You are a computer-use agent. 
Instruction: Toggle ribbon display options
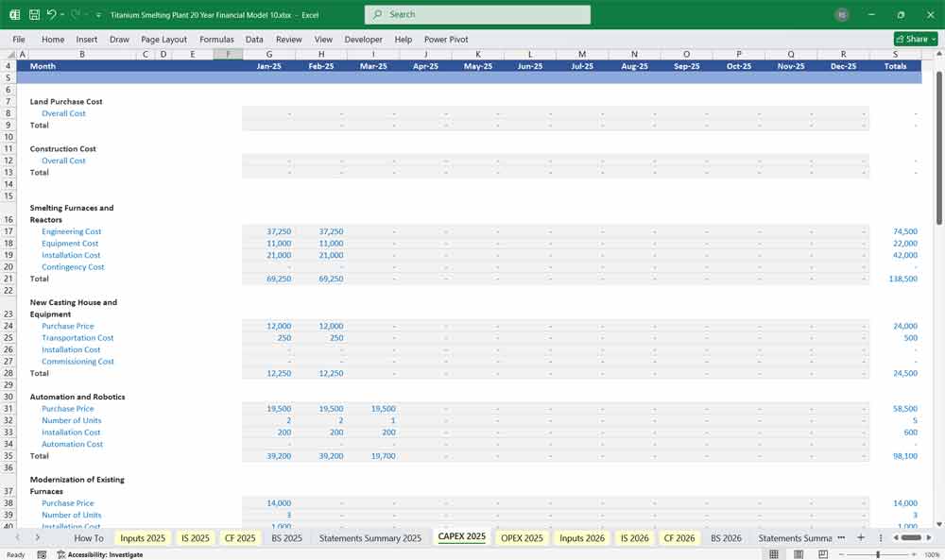click(x=931, y=39)
